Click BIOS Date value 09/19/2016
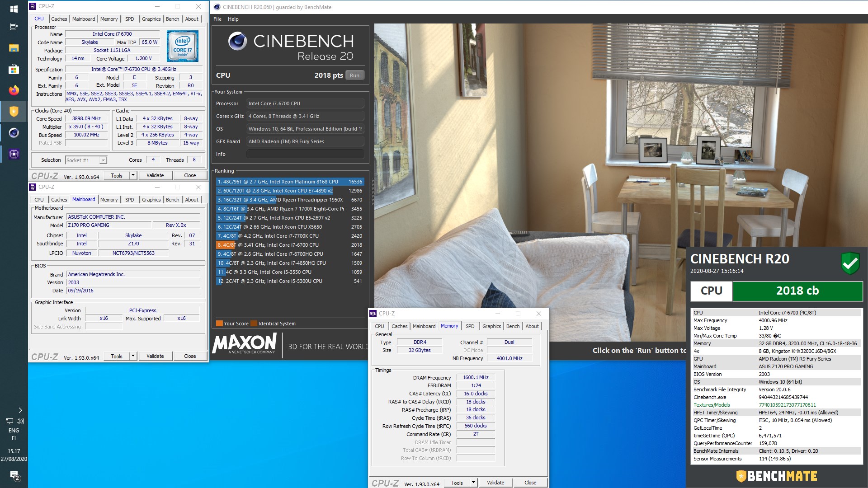Image resolution: width=868 pixels, height=488 pixels. [x=133, y=291]
